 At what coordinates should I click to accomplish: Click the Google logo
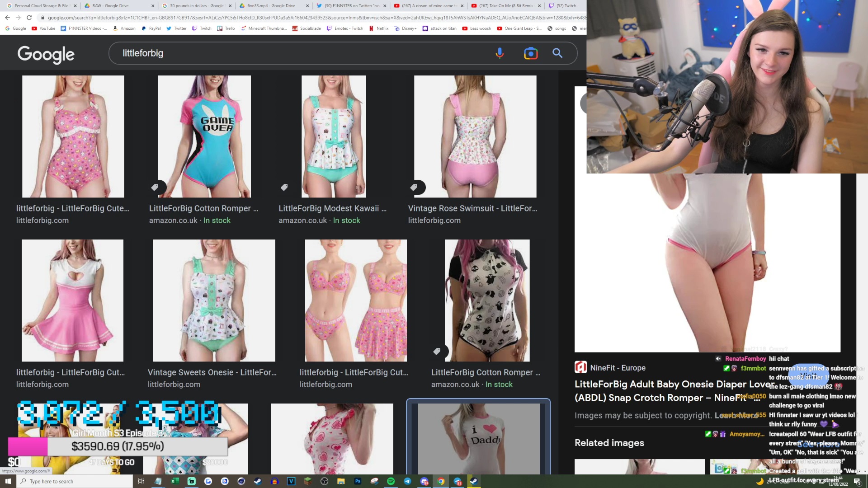tap(46, 54)
